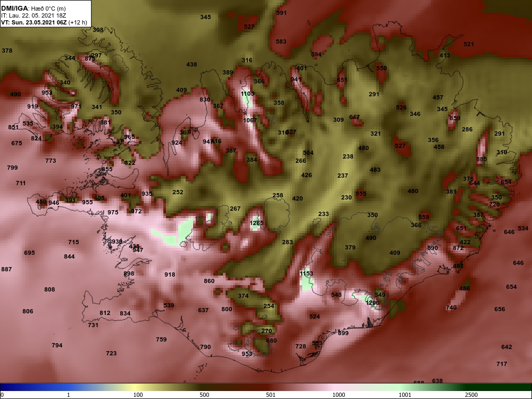Screen dimensions: 532x399
Task: Click the map value 918
Action: (170, 275)
